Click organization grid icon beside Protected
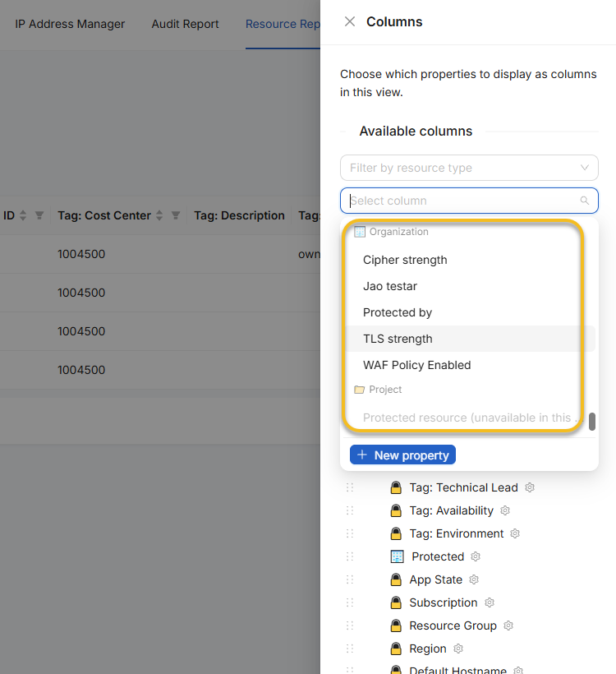Viewport: 616px width, 674px height. [x=398, y=556]
